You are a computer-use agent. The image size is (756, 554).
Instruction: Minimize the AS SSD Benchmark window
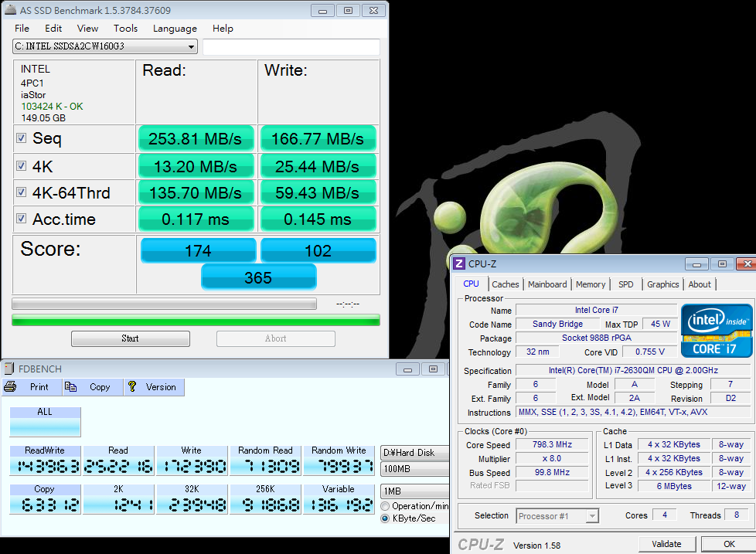322,10
